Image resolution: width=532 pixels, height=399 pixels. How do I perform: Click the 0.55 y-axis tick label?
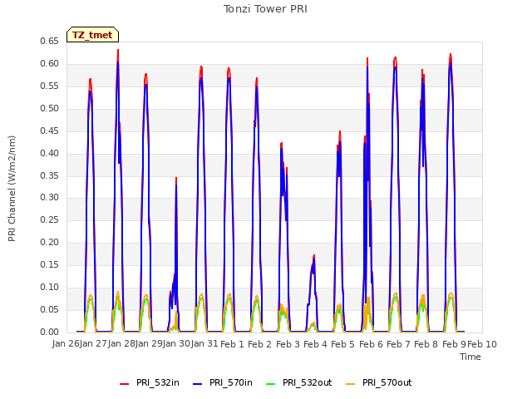[49, 86]
